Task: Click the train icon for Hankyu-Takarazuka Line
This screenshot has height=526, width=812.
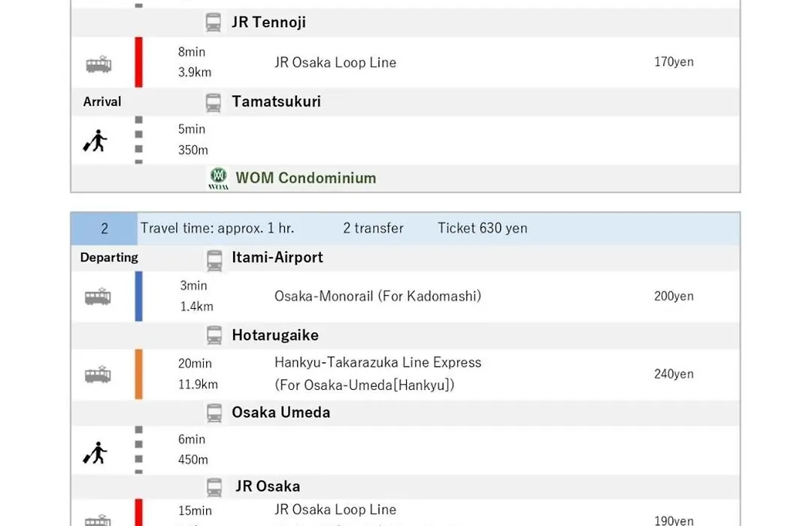Action: point(98,374)
